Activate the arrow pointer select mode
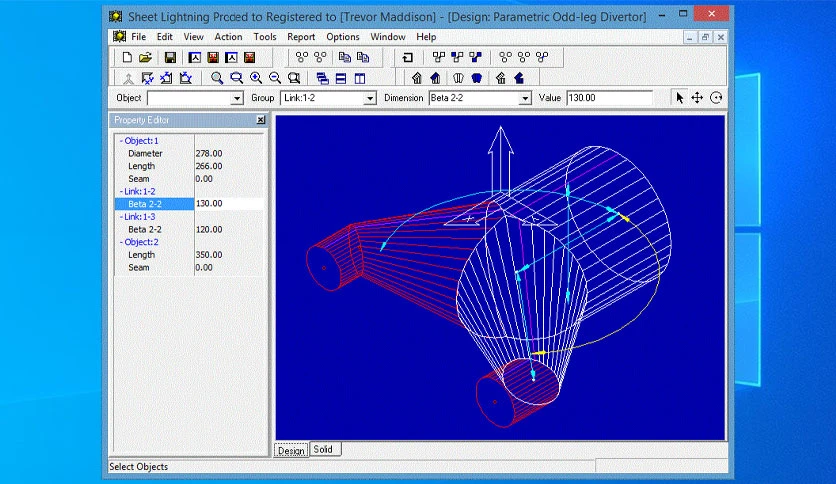This screenshot has width=836, height=484. coord(679,98)
